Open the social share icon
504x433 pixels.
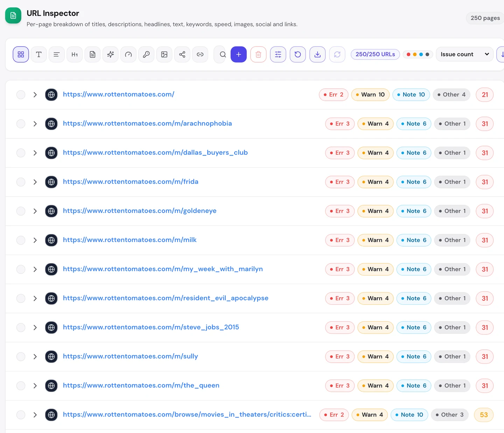pos(182,55)
